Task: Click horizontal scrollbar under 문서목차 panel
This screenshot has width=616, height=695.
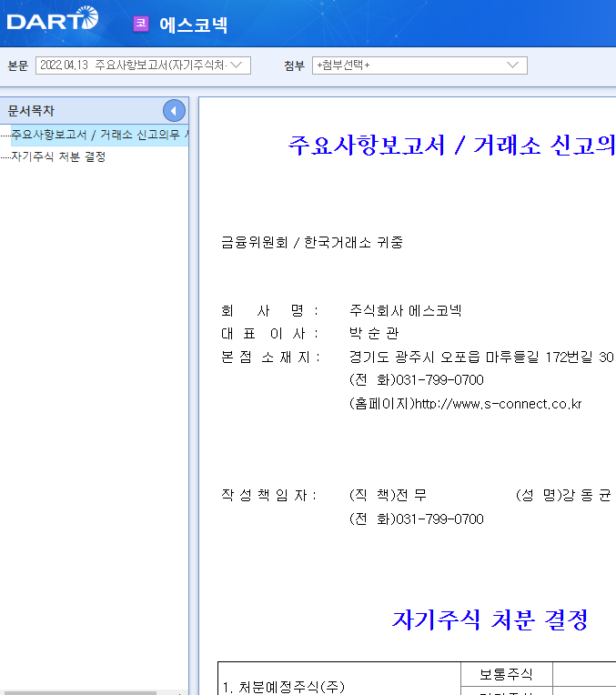Action: pyautogui.click(x=80, y=692)
